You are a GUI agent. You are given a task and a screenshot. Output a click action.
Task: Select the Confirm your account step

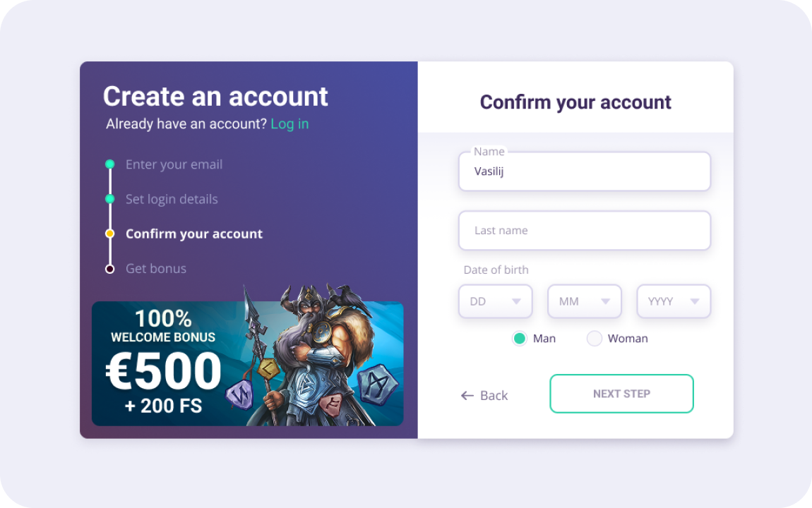pos(194,234)
